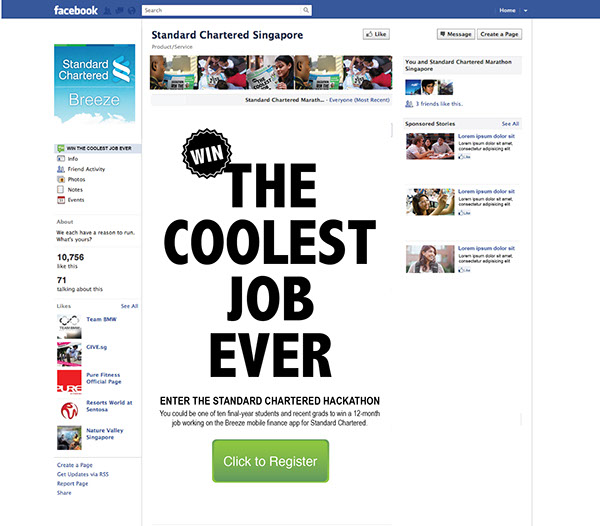Like the Standard Chartered Singapore page

[x=376, y=34]
